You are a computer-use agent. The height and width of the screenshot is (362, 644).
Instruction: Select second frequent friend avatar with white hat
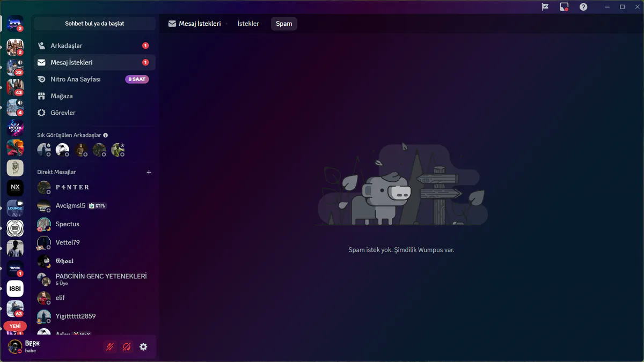62,150
